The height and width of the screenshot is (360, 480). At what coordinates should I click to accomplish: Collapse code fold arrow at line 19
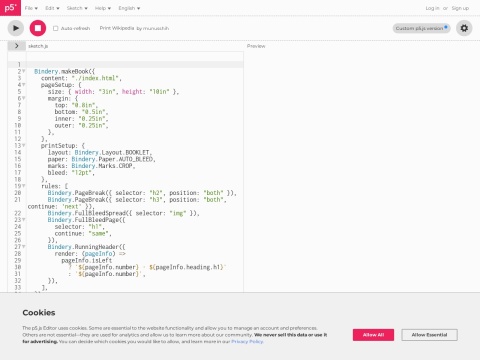pyautogui.click(x=24, y=186)
